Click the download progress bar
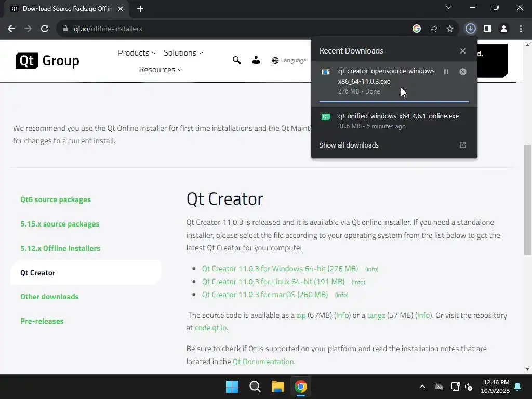Viewport: 532px width, 399px height. (394, 101)
